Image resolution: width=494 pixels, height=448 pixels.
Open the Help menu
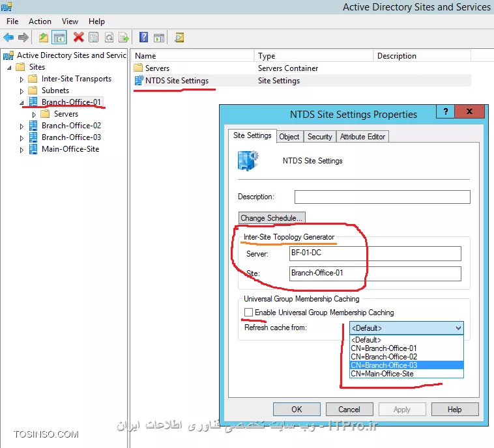(x=96, y=21)
